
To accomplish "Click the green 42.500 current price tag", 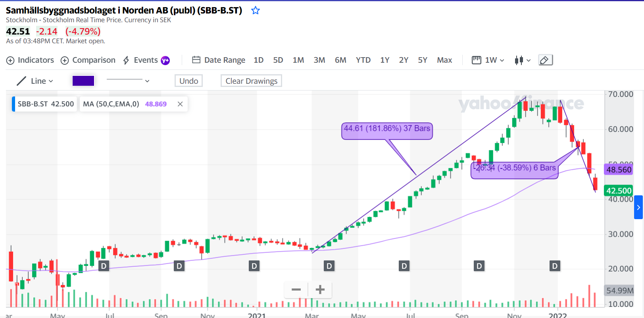I will click(x=619, y=191).
